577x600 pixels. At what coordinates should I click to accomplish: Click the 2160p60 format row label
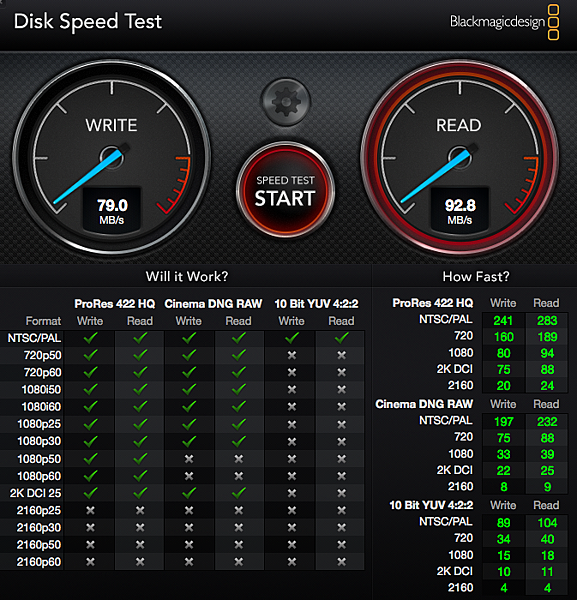click(39, 562)
